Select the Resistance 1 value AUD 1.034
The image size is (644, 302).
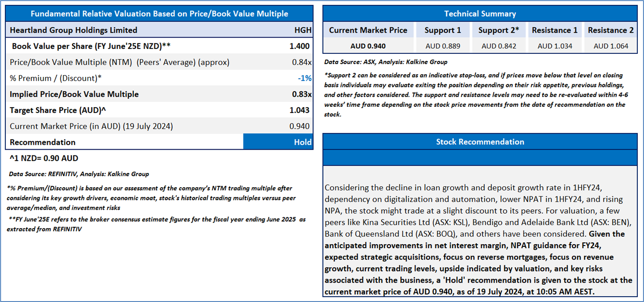pos(554,46)
